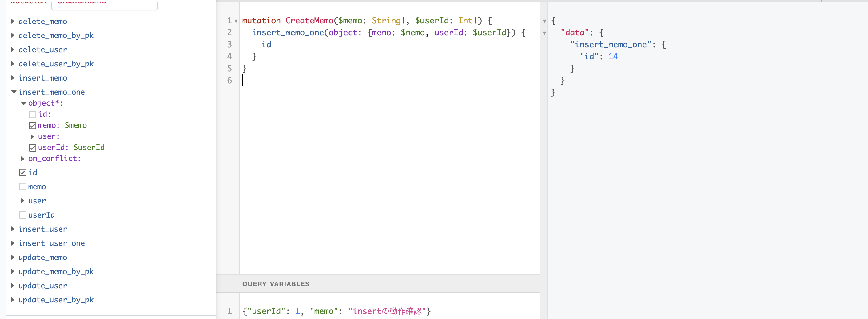
Task: Expand the update_memo mutation
Action: click(13, 258)
